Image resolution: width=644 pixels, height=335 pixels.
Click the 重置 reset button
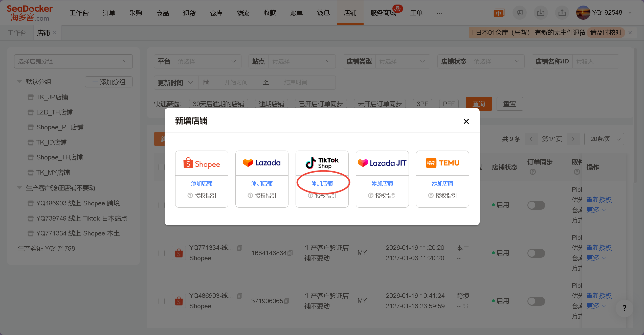pos(509,104)
